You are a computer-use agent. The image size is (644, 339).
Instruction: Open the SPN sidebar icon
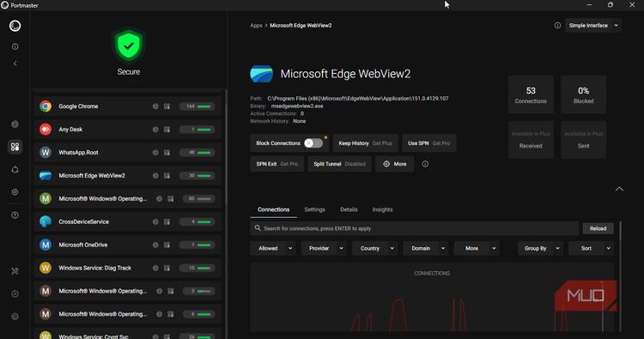(x=15, y=170)
